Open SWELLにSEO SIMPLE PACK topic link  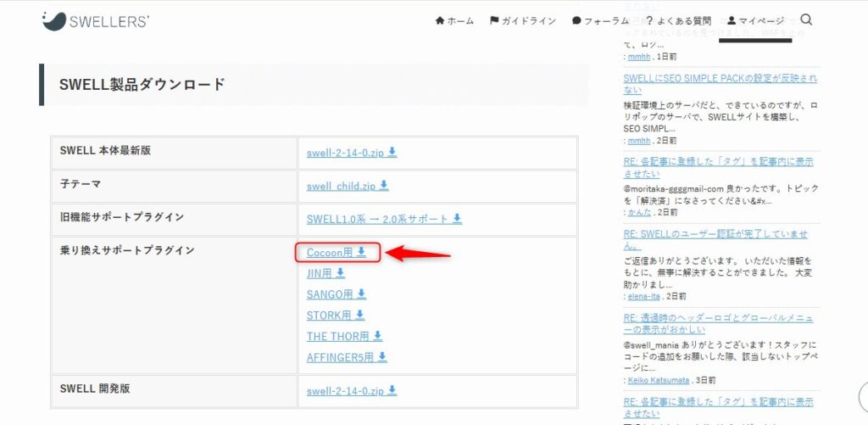pos(720,84)
